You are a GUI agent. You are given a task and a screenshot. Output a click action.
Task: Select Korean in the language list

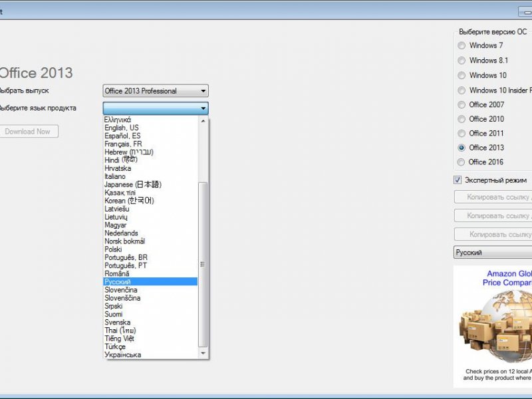click(150, 201)
